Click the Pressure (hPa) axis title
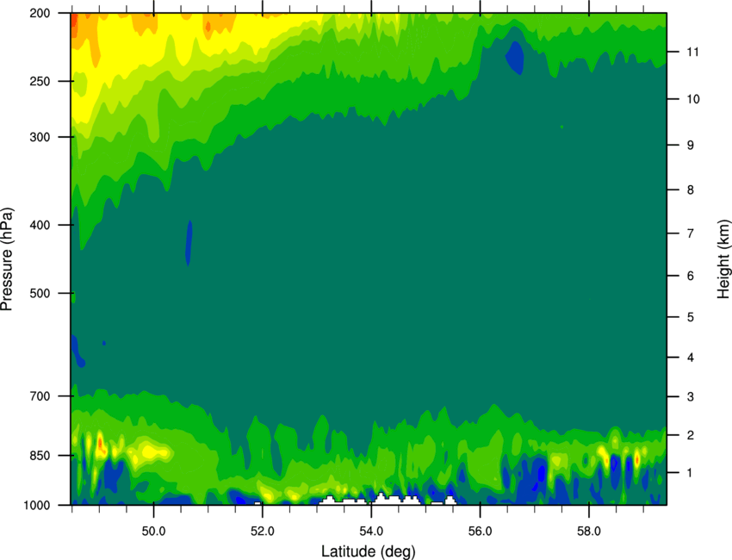The width and height of the screenshot is (732, 560). pos(7,259)
